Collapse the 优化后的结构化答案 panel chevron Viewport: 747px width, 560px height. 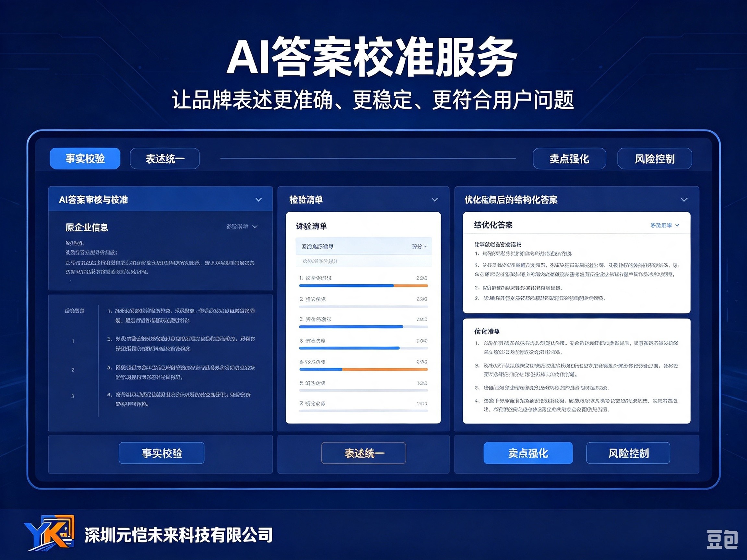684,200
